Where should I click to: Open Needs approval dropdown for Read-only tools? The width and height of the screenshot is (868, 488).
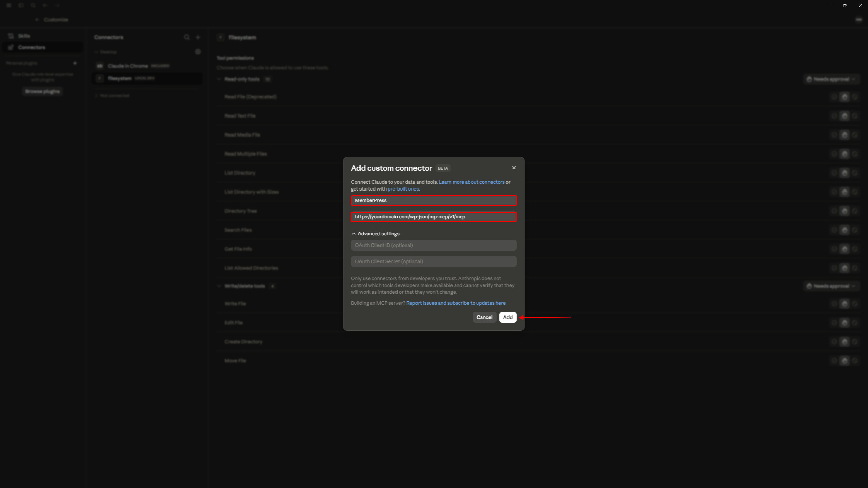coord(831,79)
